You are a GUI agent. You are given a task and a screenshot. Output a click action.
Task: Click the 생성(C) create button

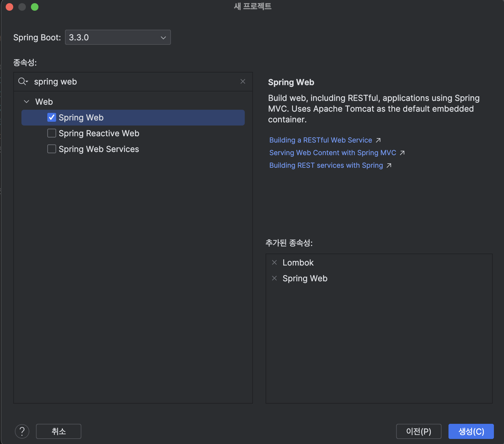click(471, 431)
